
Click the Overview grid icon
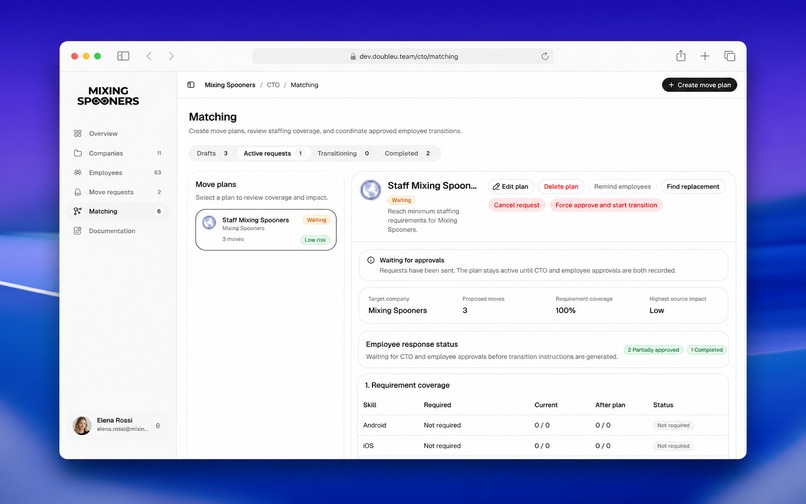tap(78, 134)
